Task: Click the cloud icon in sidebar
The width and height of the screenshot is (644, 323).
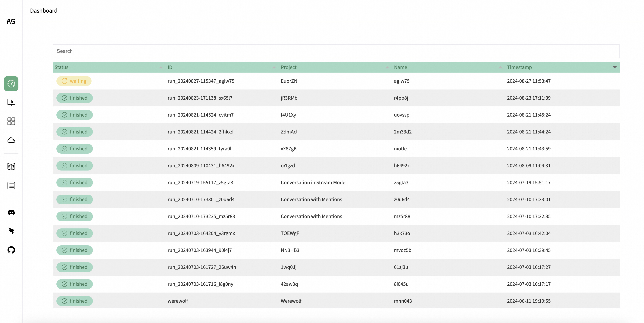Action: [x=11, y=140]
